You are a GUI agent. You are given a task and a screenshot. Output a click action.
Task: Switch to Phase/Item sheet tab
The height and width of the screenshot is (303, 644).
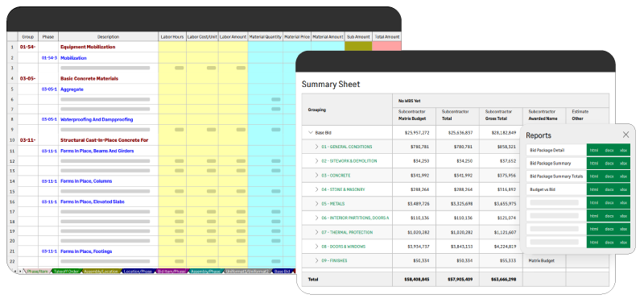pyautogui.click(x=38, y=272)
